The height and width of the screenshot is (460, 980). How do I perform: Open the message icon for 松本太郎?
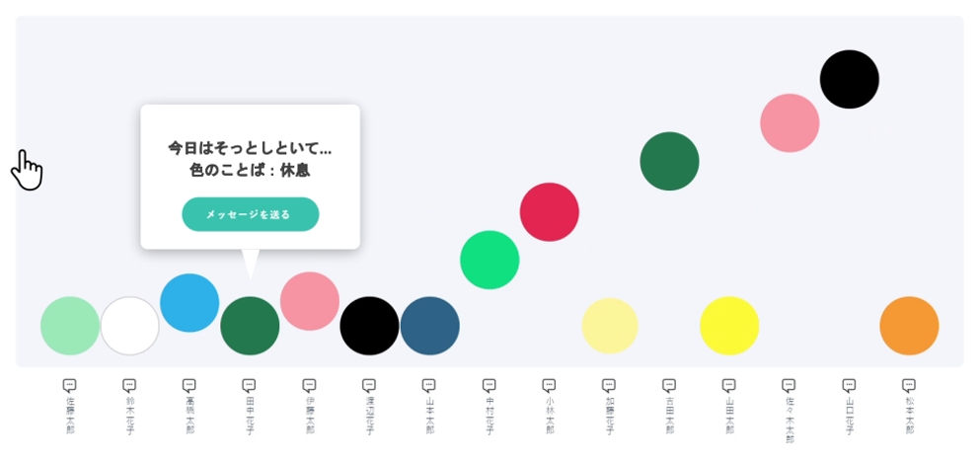909,385
